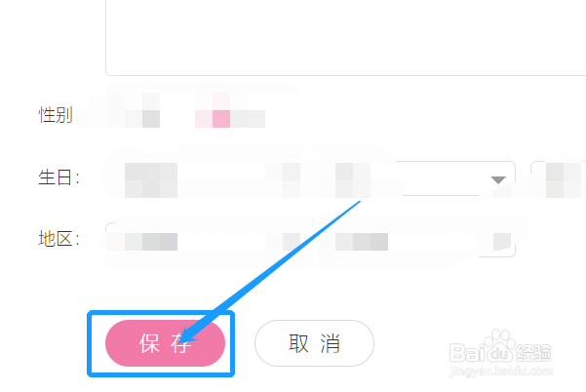Click the 性别 gender label

point(56,115)
